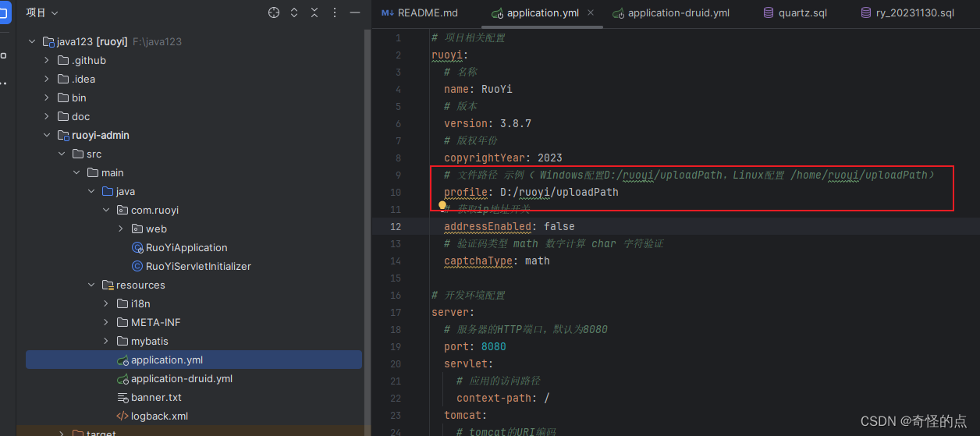Collapse the ruoyi-admin module node

pyautogui.click(x=47, y=135)
